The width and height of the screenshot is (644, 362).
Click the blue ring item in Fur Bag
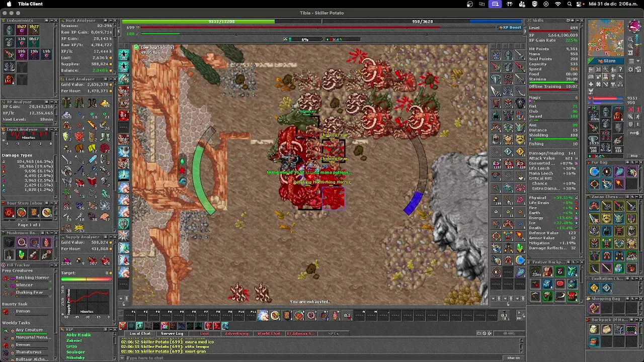(595, 172)
